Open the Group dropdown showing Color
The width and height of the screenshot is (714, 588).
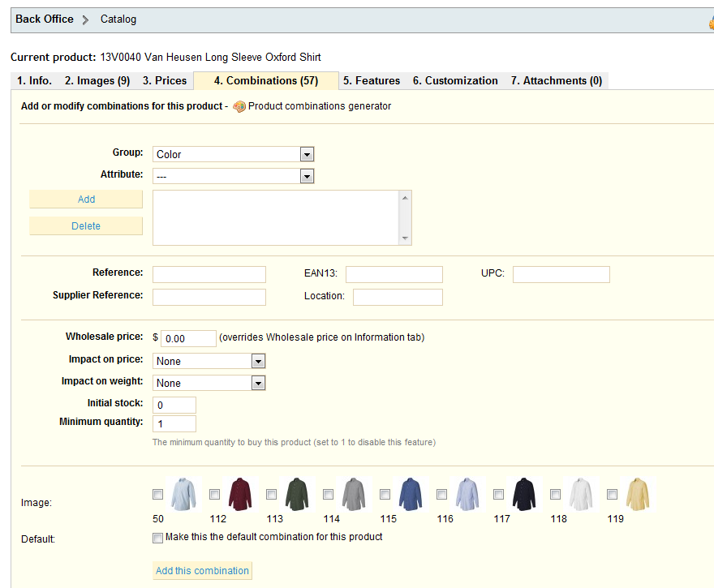tap(233, 154)
